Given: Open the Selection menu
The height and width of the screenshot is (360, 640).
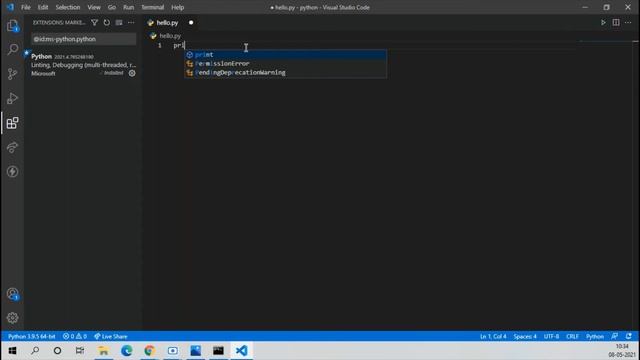Looking at the screenshot, I should [x=68, y=7].
